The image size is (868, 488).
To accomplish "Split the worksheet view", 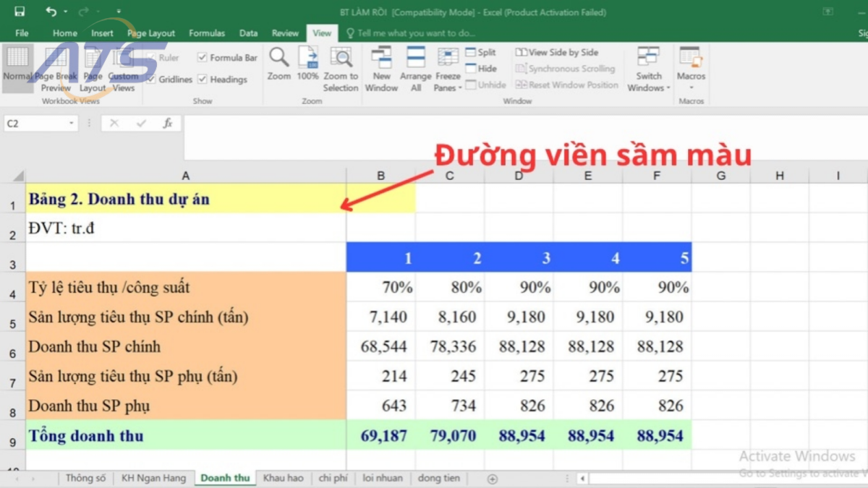I will 480,52.
